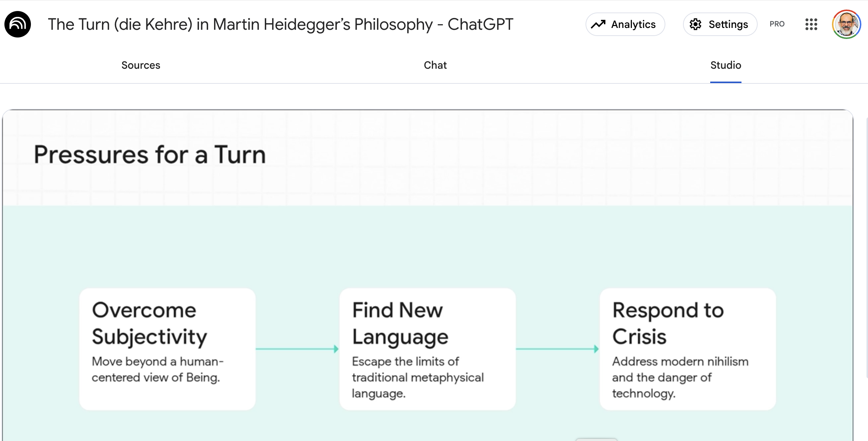
Task: Select the Overcome Subjectivity card heading
Action: point(149,323)
